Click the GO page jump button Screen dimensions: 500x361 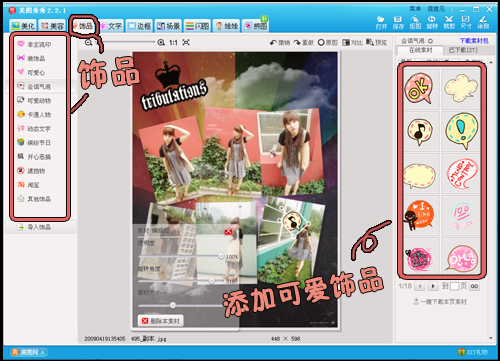(x=475, y=286)
